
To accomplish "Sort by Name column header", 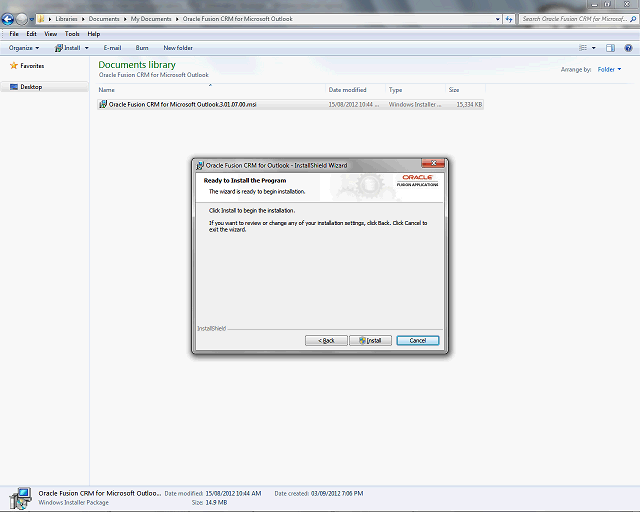I will coord(211,90).
